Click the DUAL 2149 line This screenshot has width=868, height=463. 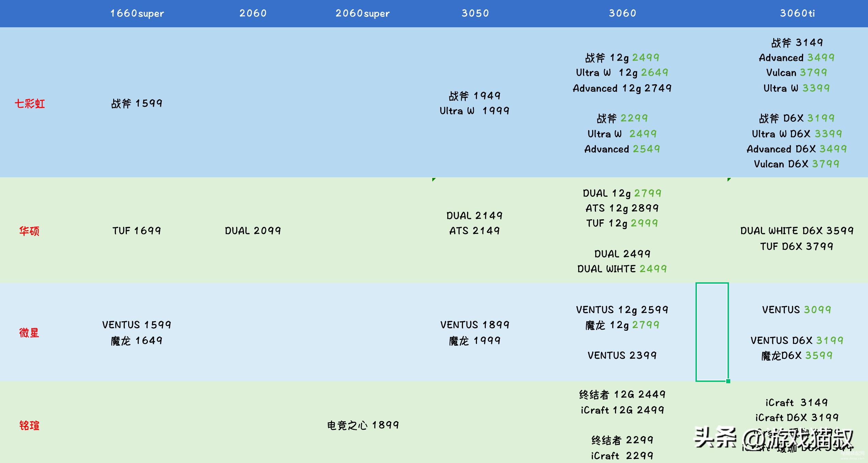(475, 215)
